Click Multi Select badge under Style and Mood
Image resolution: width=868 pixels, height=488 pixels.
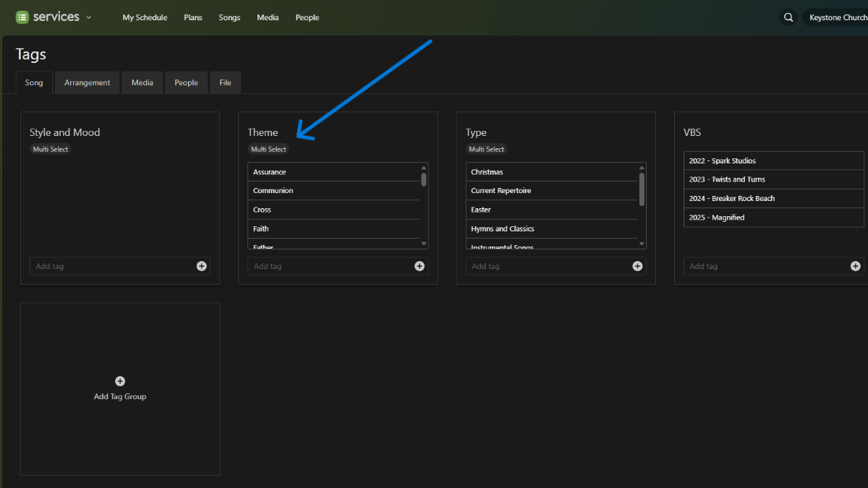pyautogui.click(x=51, y=149)
